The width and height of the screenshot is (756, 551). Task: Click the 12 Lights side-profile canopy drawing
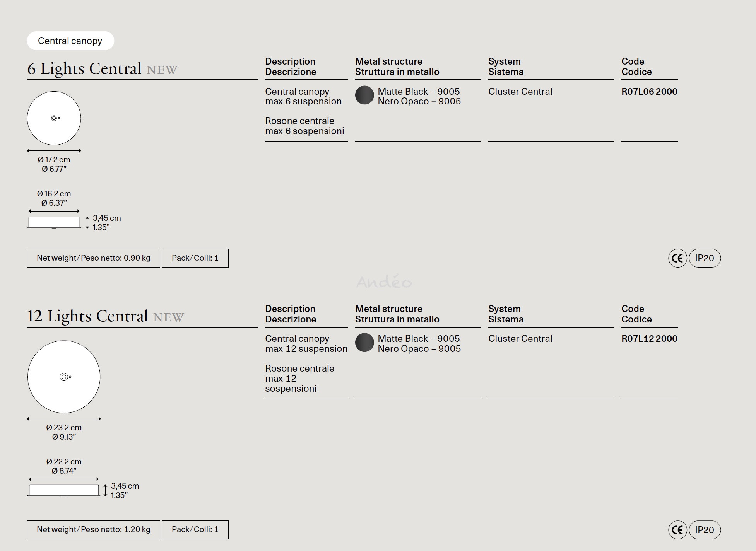(x=64, y=490)
